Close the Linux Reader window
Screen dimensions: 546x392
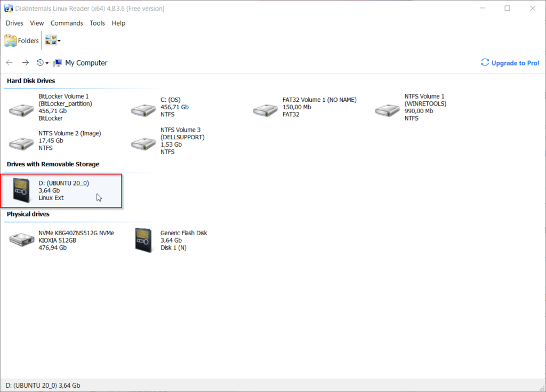tap(533, 8)
